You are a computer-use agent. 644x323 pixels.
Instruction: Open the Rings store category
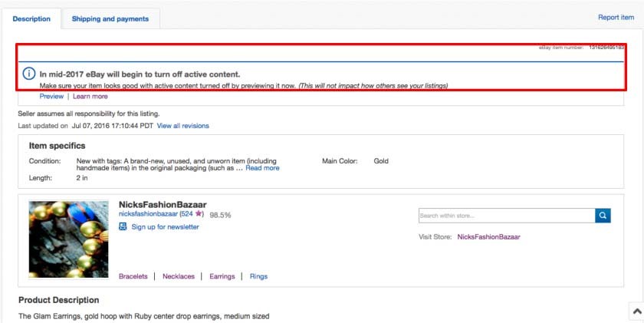click(259, 276)
